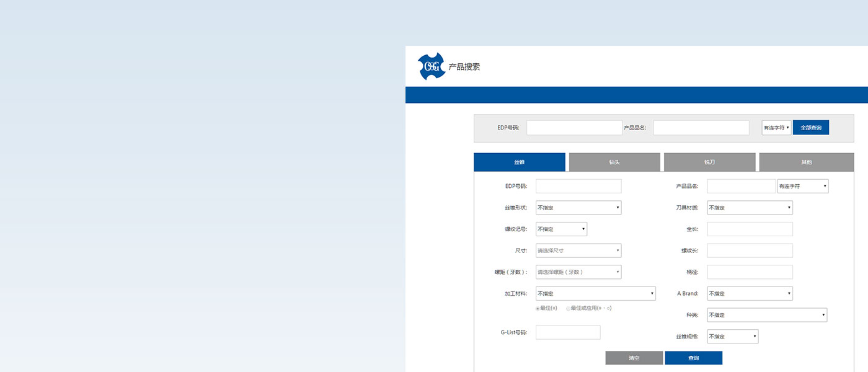This screenshot has height=372, width=868.
Task: Click the 清空 clear button
Action: [x=634, y=358]
